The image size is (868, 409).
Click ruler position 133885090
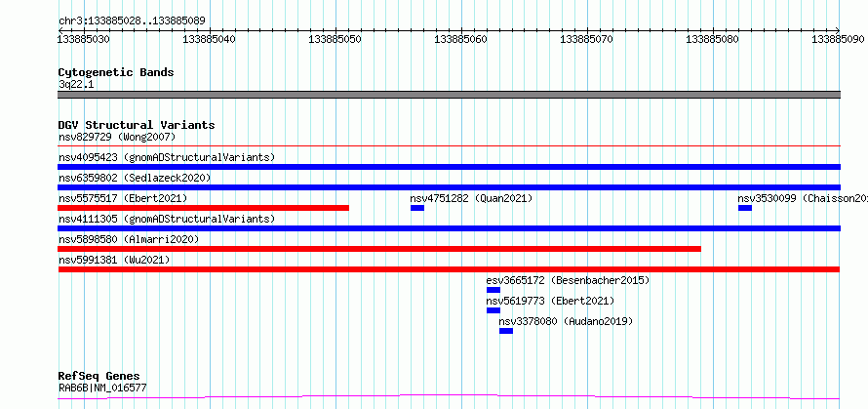click(x=838, y=39)
